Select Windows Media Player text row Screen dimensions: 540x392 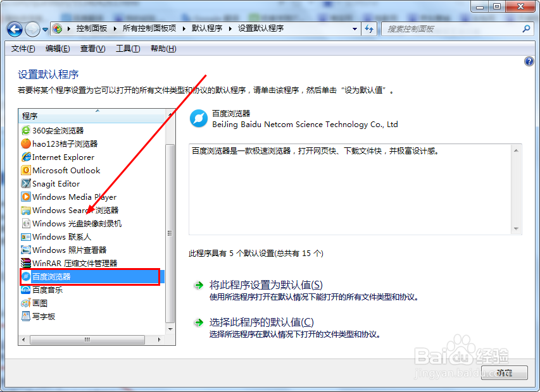(x=75, y=197)
